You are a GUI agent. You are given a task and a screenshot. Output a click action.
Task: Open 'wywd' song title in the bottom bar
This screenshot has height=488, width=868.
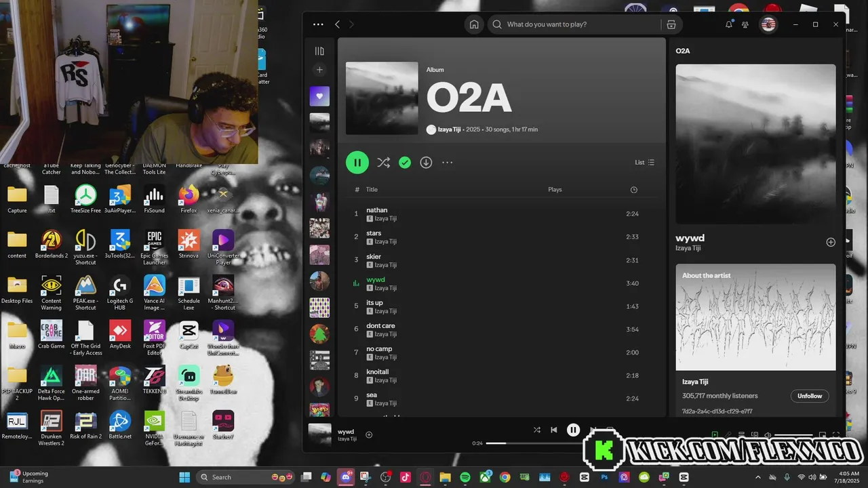click(346, 431)
